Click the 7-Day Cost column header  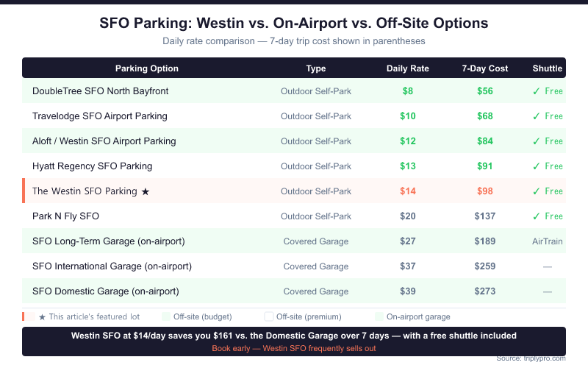click(485, 68)
